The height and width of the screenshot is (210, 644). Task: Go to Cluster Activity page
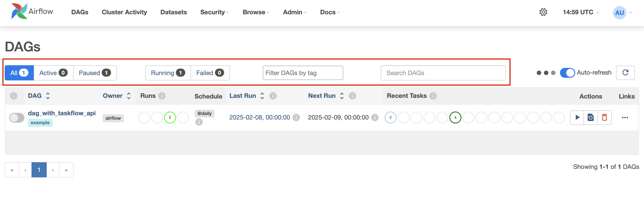click(x=124, y=12)
